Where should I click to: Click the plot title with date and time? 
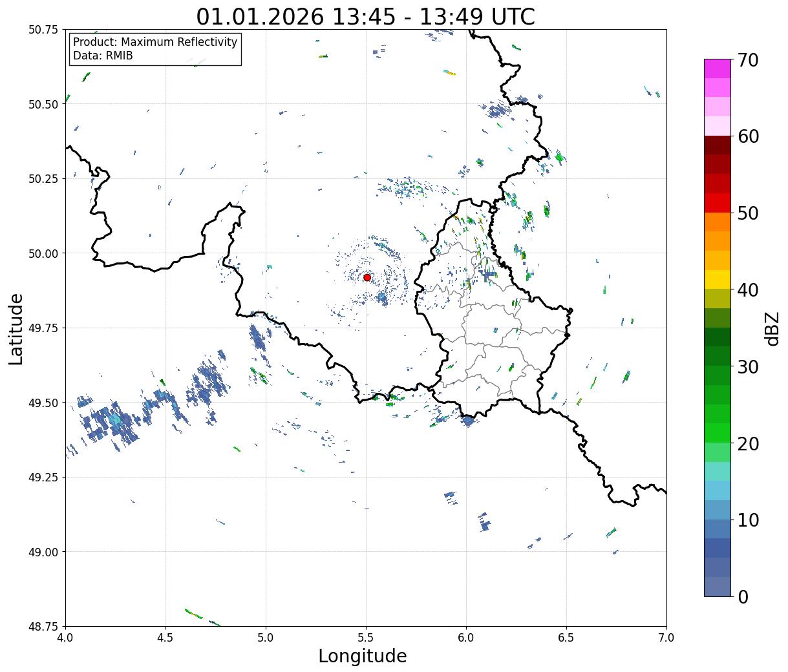click(366, 16)
